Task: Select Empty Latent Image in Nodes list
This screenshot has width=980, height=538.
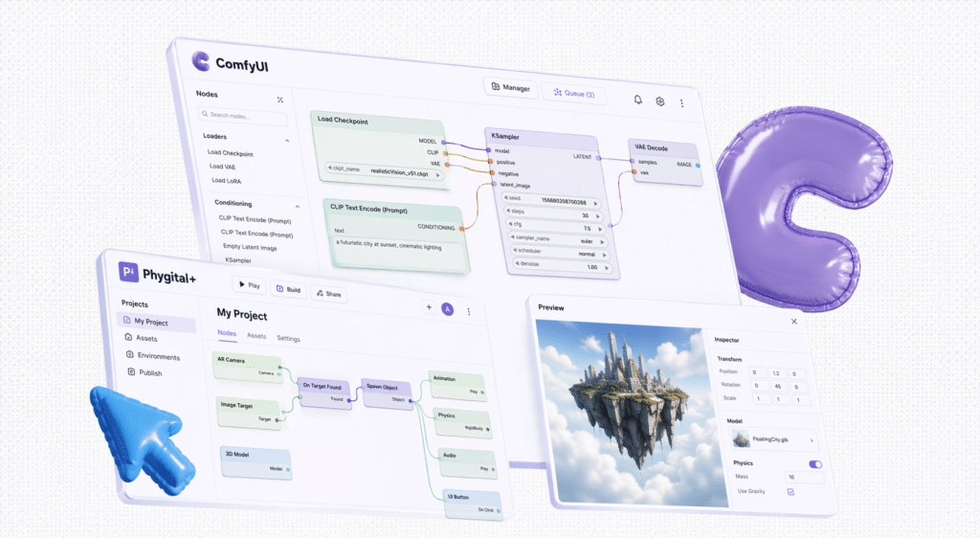Action: click(250, 247)
